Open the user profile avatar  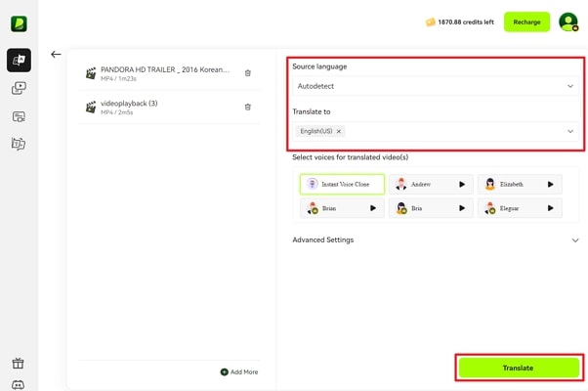(x=567, y=22)
